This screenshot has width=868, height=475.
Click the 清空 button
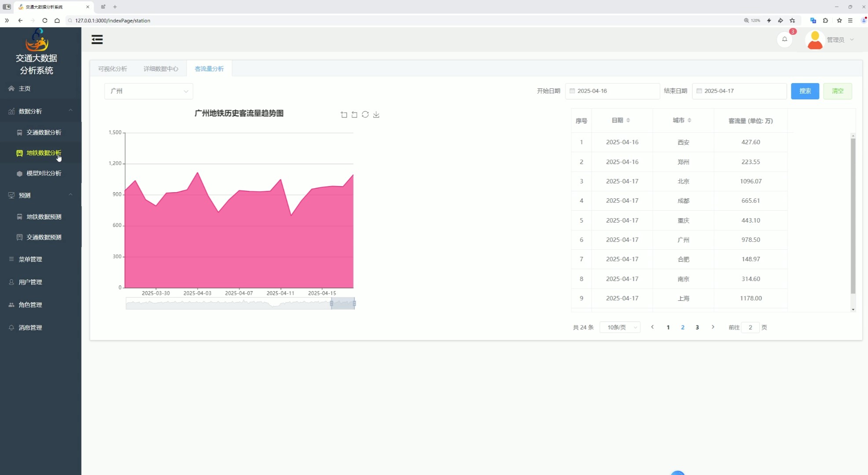(837, 91)
